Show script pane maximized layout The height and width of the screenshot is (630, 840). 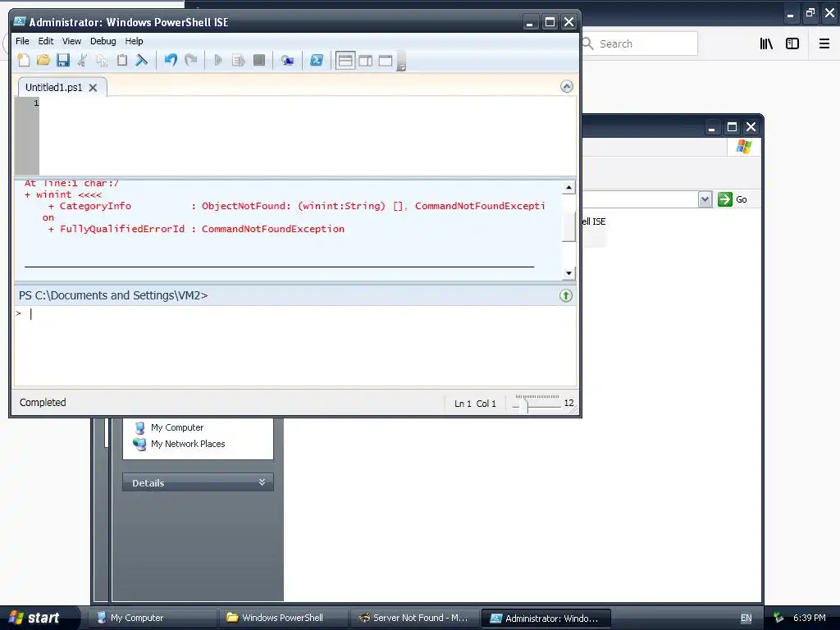click(386, 61)
